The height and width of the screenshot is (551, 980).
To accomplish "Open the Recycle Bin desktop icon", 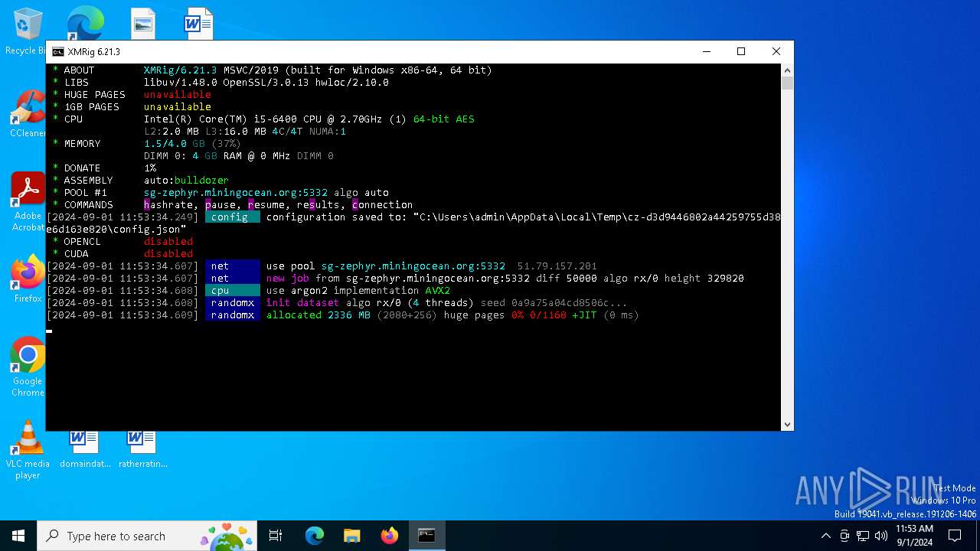I will point(28,31).
